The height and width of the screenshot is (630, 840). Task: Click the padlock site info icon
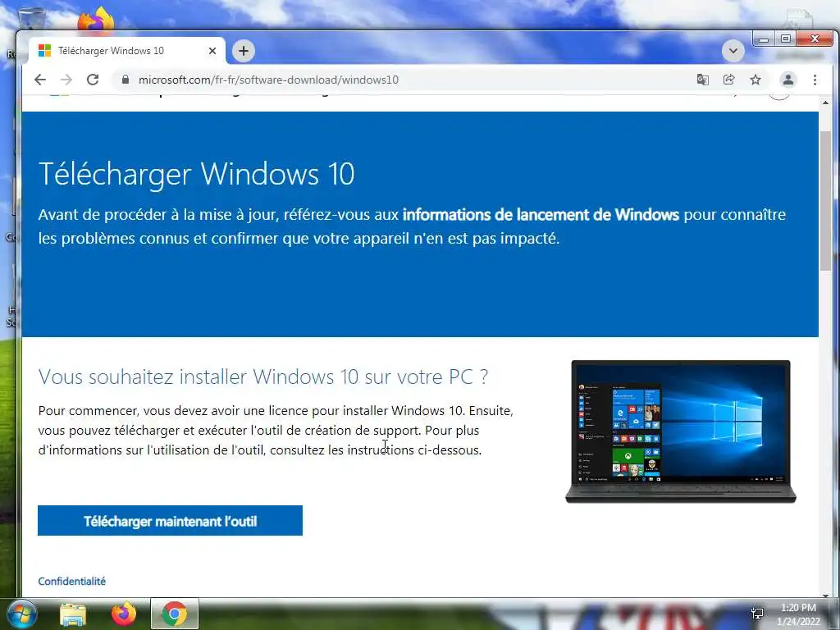point(126,80)
